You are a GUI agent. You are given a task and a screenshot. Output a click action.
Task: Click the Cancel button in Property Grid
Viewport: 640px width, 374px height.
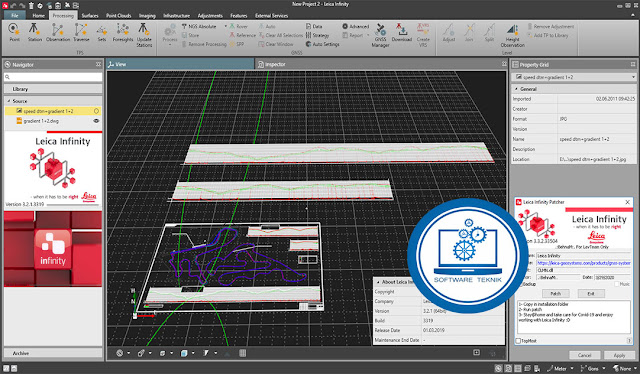pos(584,355)
